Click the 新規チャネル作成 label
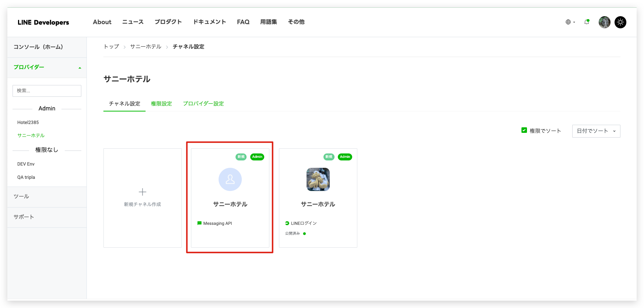Screen dimensions: 644x308 click(x=142, y=204)
